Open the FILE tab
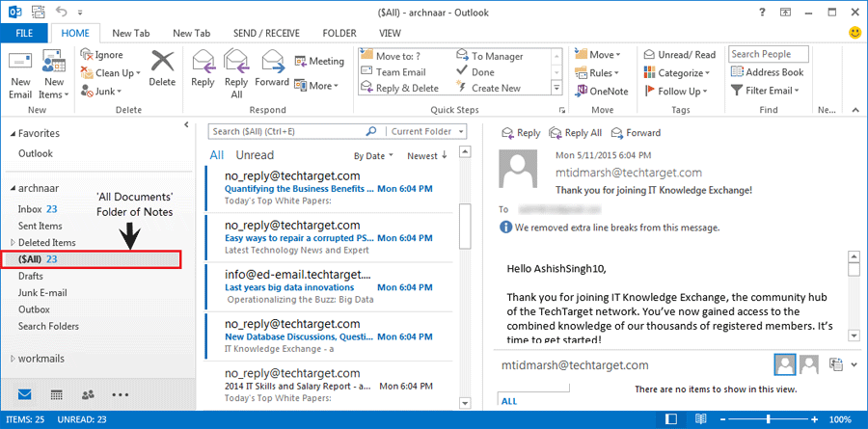The width and height of the screenshot is (868, 429). click(x=24, y=33)
